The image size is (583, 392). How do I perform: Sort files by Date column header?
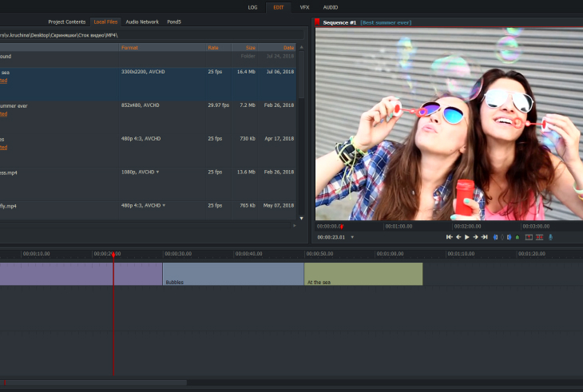288,48
